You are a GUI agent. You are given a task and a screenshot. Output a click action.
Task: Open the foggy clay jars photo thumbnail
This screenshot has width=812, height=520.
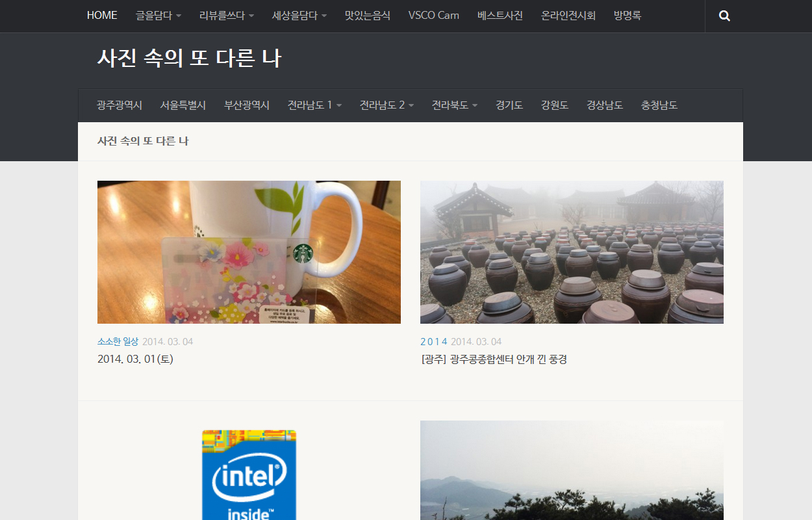point(572,252)
